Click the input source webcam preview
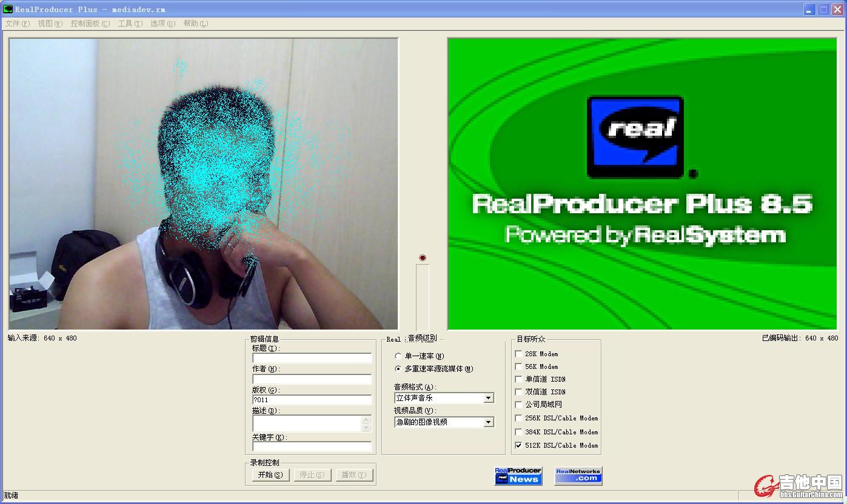 coord(203,184)
